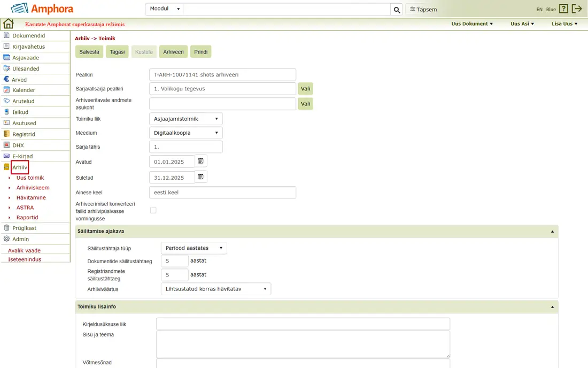The image size is (588, 368).
Task: Click the Admin gear icon
Action: click(6, 239)
